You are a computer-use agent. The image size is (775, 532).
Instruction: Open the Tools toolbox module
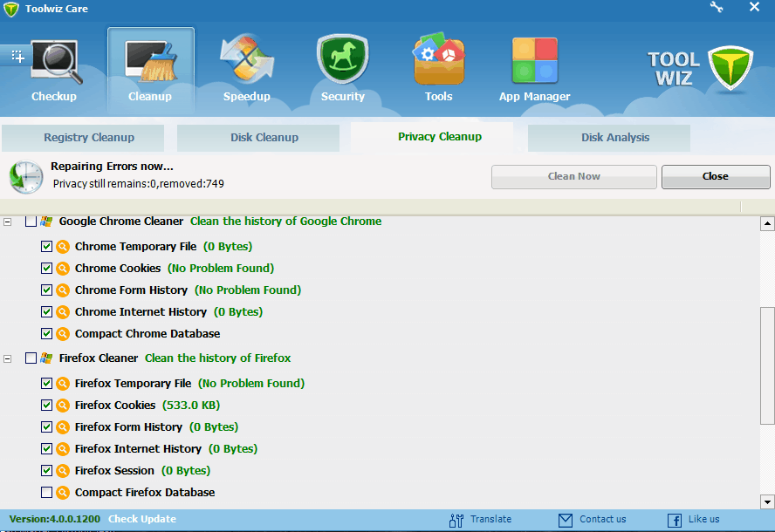439,58
